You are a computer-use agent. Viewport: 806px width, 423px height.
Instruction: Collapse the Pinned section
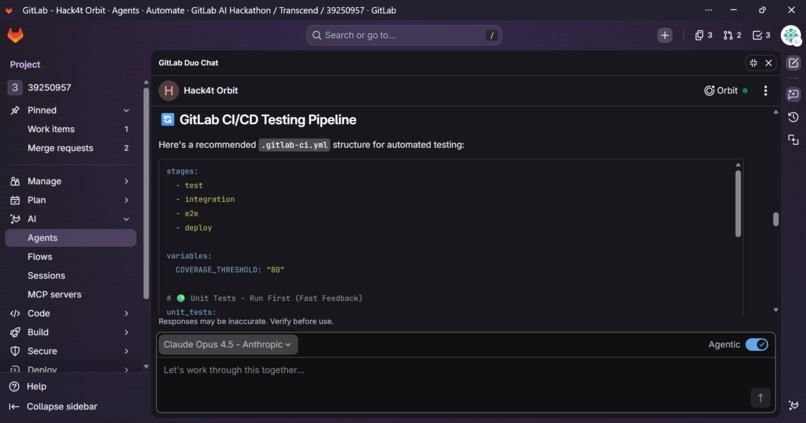click(70, 110)
